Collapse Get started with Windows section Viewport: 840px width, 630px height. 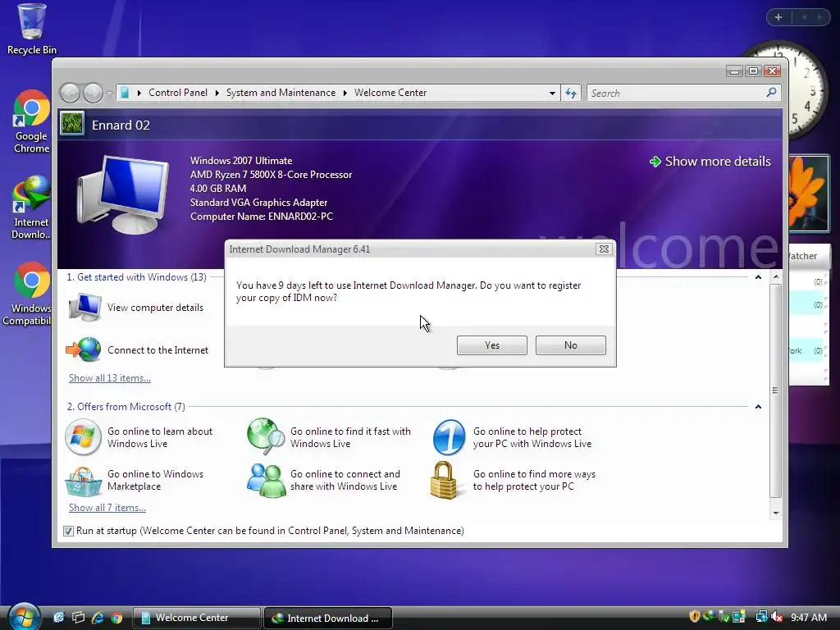click(758, 277)
